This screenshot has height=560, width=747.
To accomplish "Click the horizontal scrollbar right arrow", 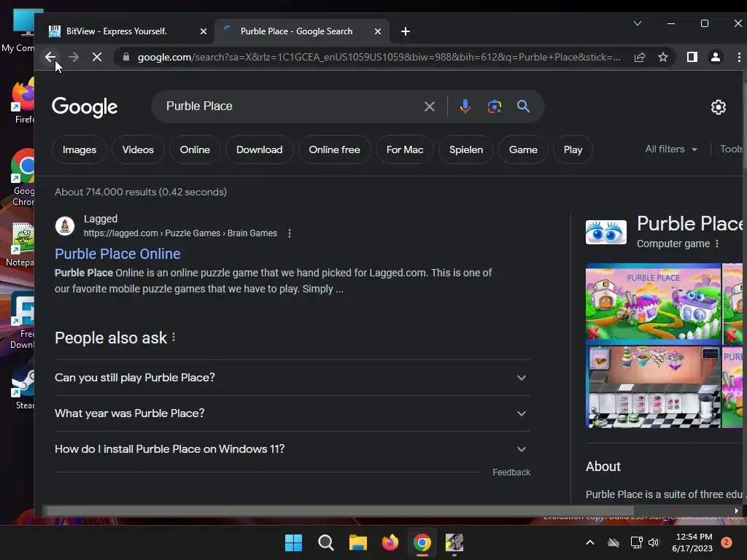I will point(737,510).
